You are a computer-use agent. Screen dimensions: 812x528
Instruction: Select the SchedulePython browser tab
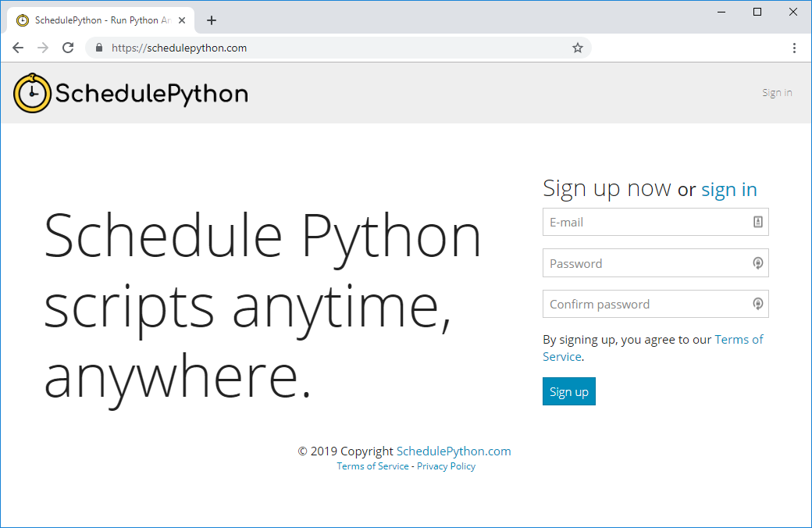click(101, 20)
